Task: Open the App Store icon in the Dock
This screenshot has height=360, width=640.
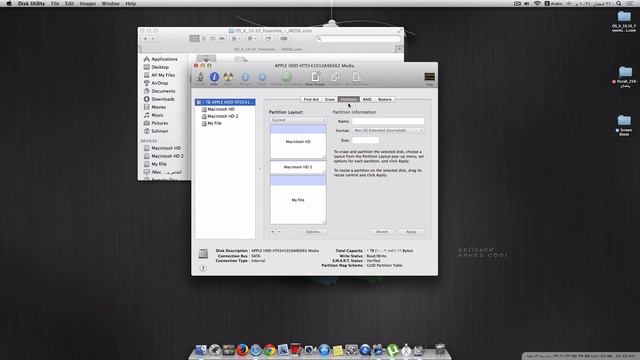Action: click(324, 350)
